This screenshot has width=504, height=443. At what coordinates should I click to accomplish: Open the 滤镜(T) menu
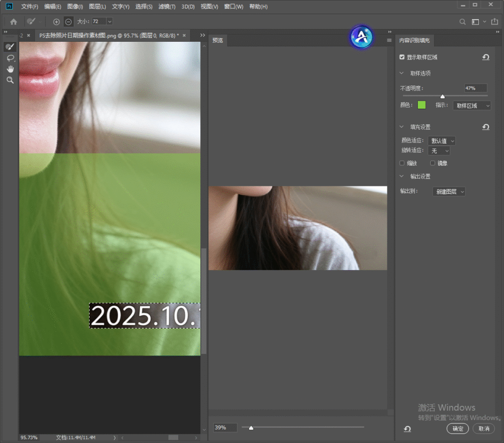click(167, 6)
